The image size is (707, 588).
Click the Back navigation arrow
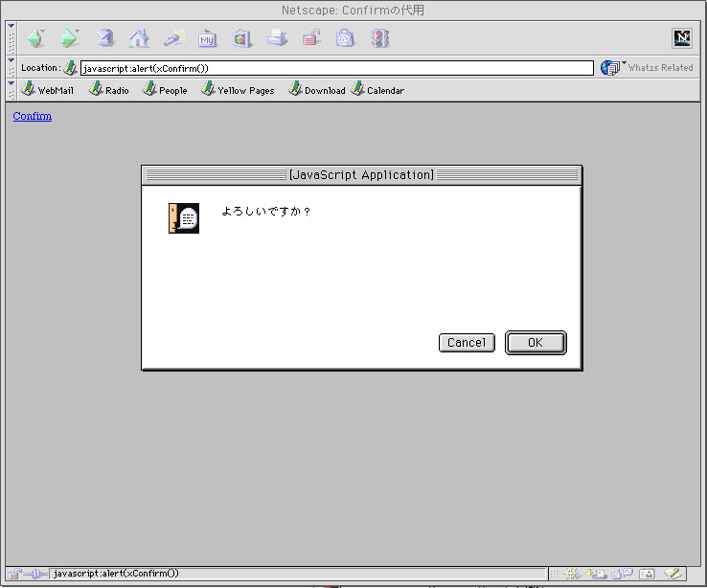[x=35, y=38]
